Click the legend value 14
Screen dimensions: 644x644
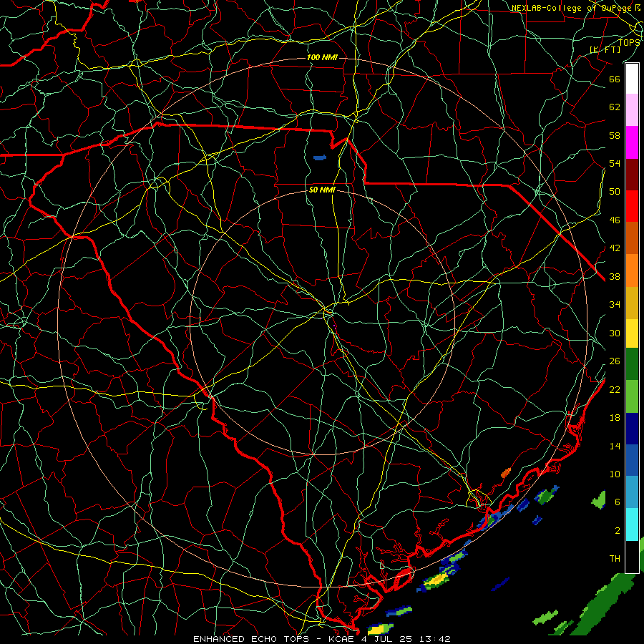[615, 446]
